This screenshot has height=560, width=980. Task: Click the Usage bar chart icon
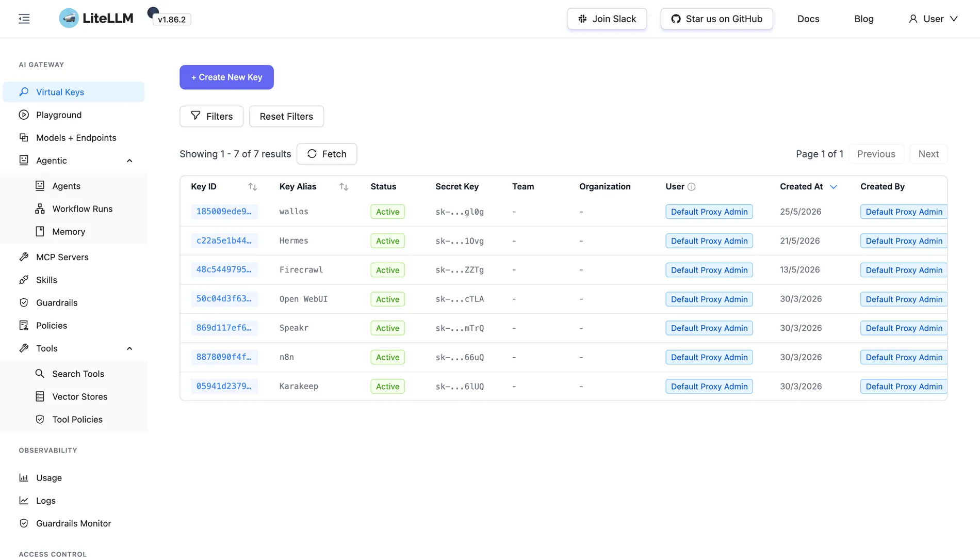[x=24, y=478]
